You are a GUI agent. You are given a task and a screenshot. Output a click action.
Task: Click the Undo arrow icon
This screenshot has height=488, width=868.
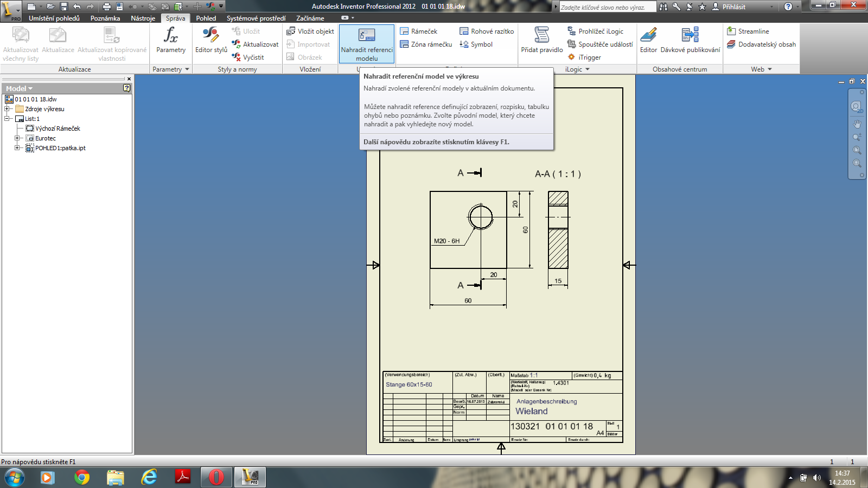tap(76, 7)
